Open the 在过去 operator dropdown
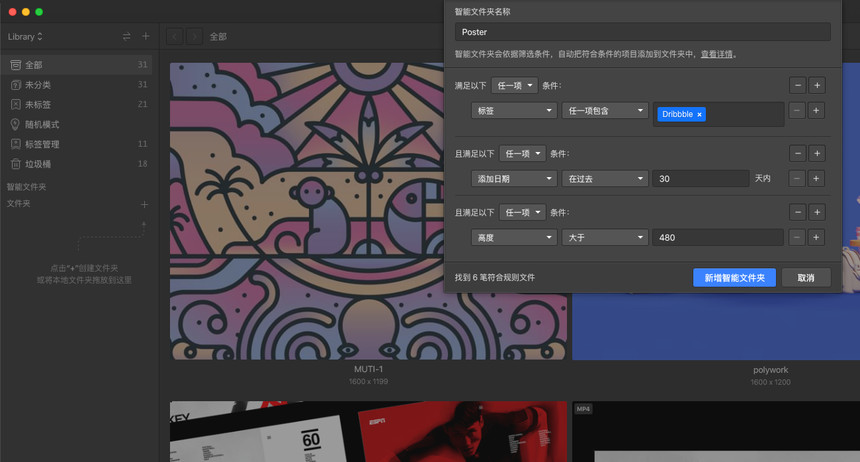The image size is (860, 462). pyautogui.click(x=605, y=179)
